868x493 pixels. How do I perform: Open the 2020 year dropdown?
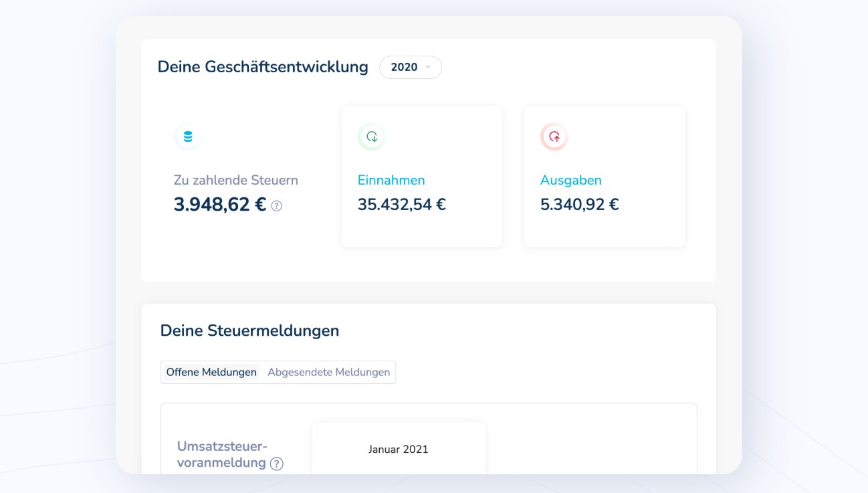[411, 67]
